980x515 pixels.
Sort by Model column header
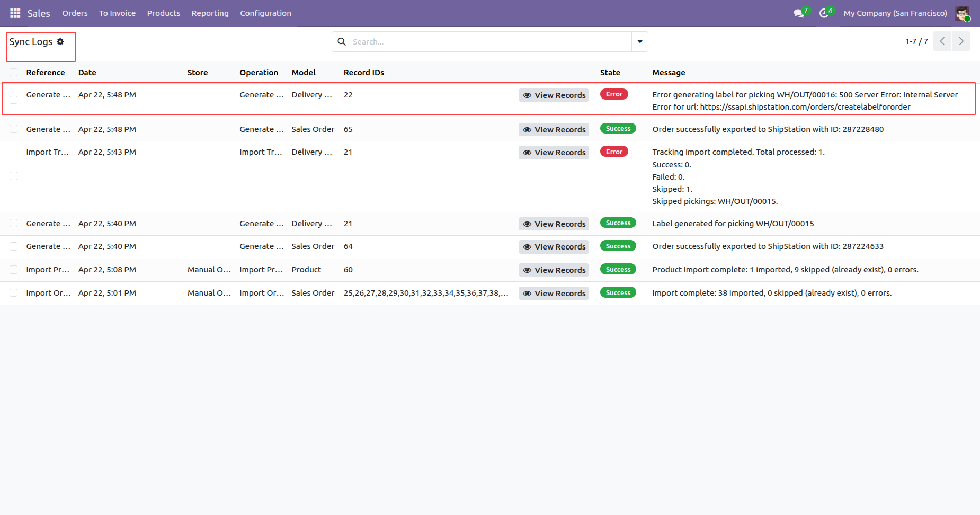(304, 73)
